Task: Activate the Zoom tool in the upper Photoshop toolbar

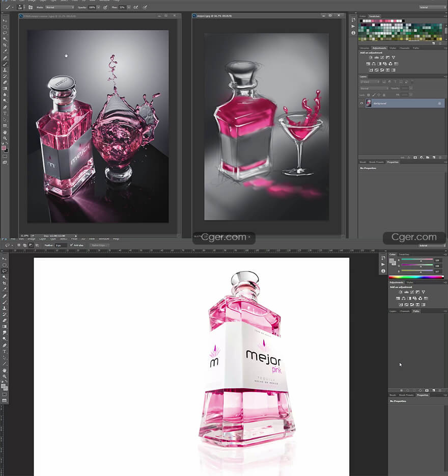Action: pos(5,139)
